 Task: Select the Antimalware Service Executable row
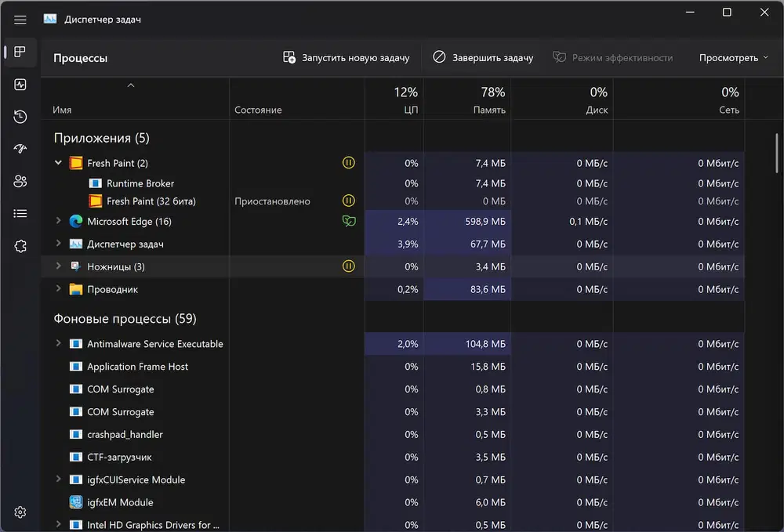tap(155, 344)
